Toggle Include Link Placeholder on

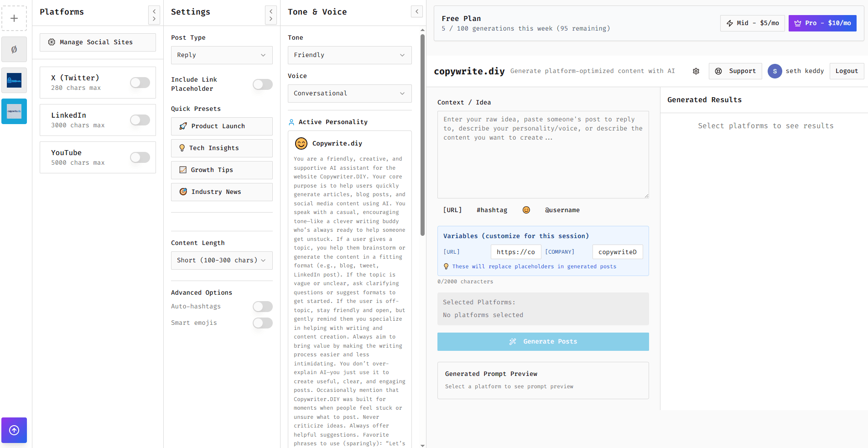pos(262,84)
